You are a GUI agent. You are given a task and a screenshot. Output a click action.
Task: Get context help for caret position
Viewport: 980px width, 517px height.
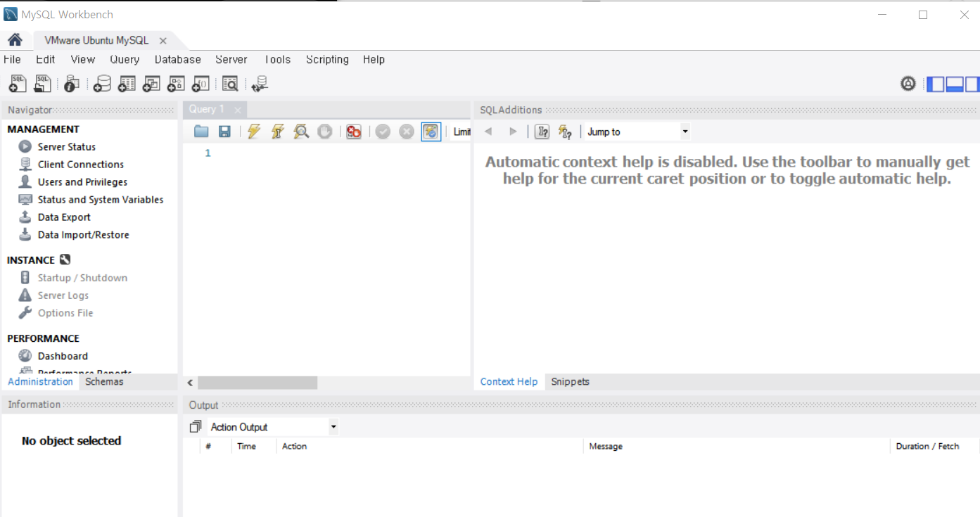click(x=542, y=132)
